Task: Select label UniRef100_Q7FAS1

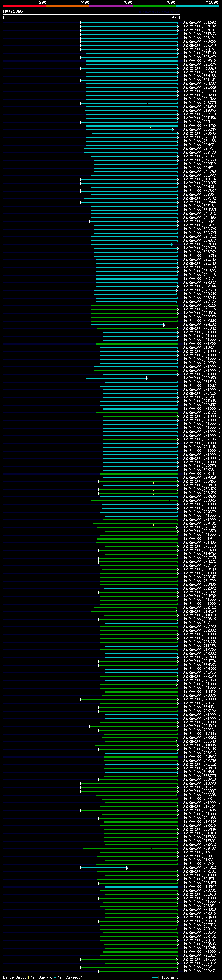Action: 199,156
